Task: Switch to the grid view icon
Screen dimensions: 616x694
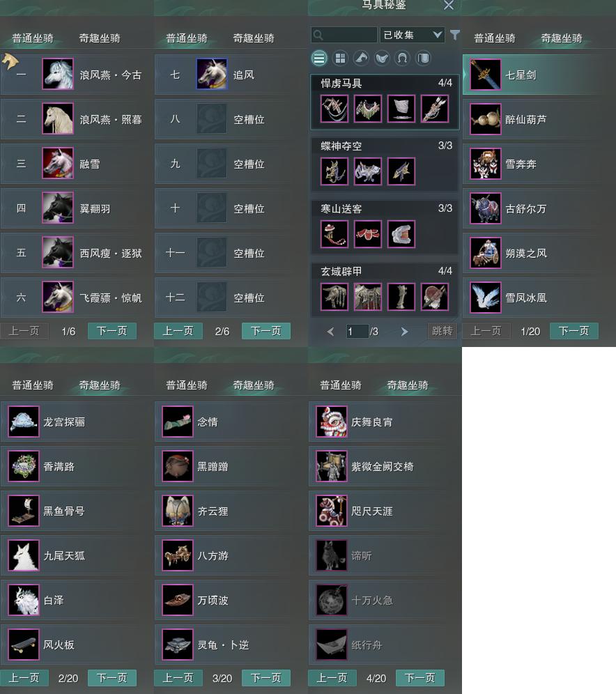Action: (x=340, y=58)
